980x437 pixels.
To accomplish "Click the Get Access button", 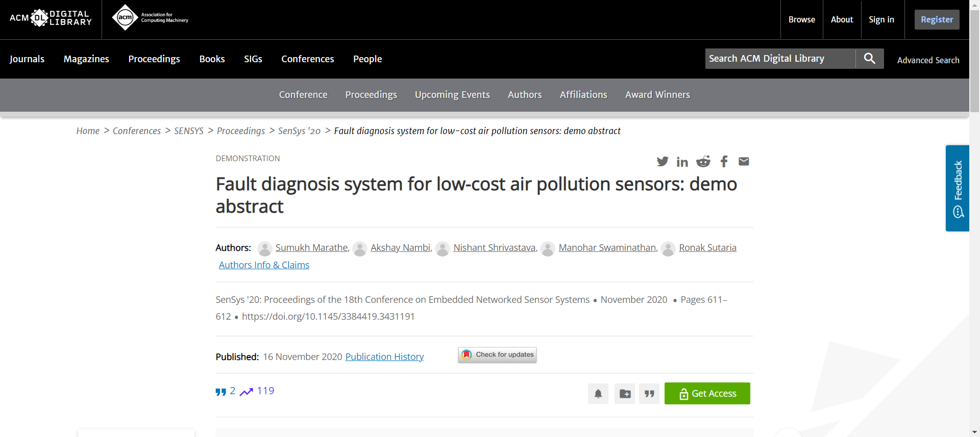I will tap(707, 394).
